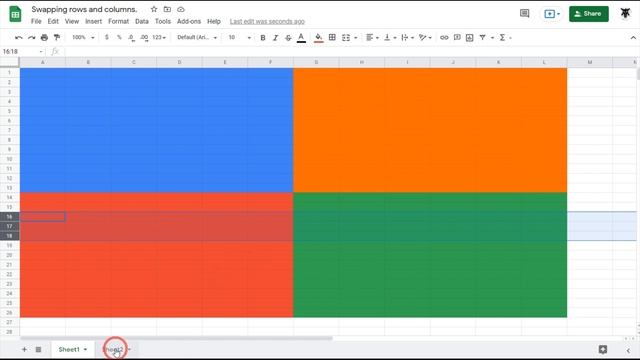
Task: Undo the last action
Action: pyautogui.click(x=18, y=38)
